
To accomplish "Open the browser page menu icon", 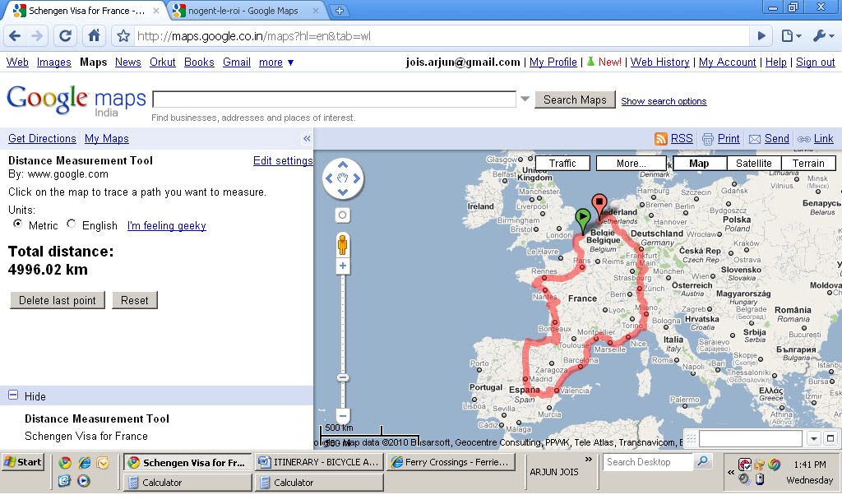I will pyautogui.click(x=791, y=36).
